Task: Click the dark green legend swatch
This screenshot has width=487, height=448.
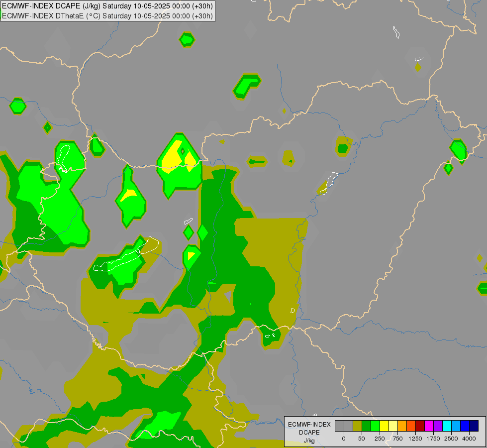Action: pyautogui.click(x=366, y=426)
